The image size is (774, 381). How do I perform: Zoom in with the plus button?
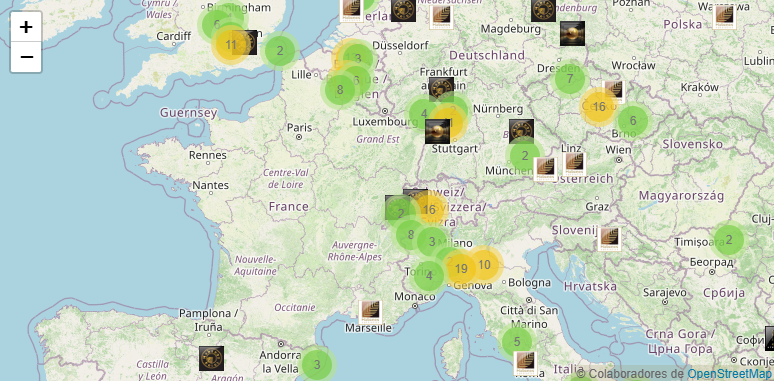26,27
